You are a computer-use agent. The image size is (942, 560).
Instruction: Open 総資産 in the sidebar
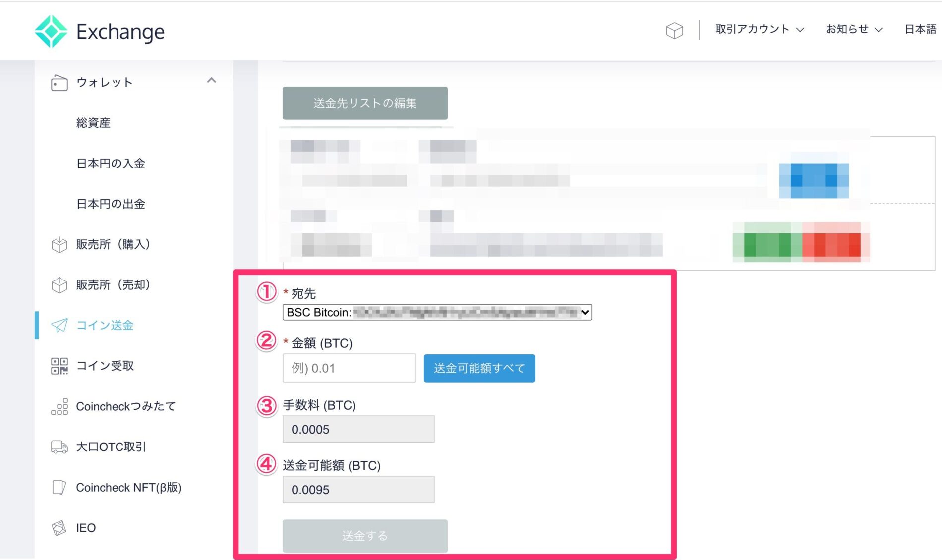[x=93, y=123]
